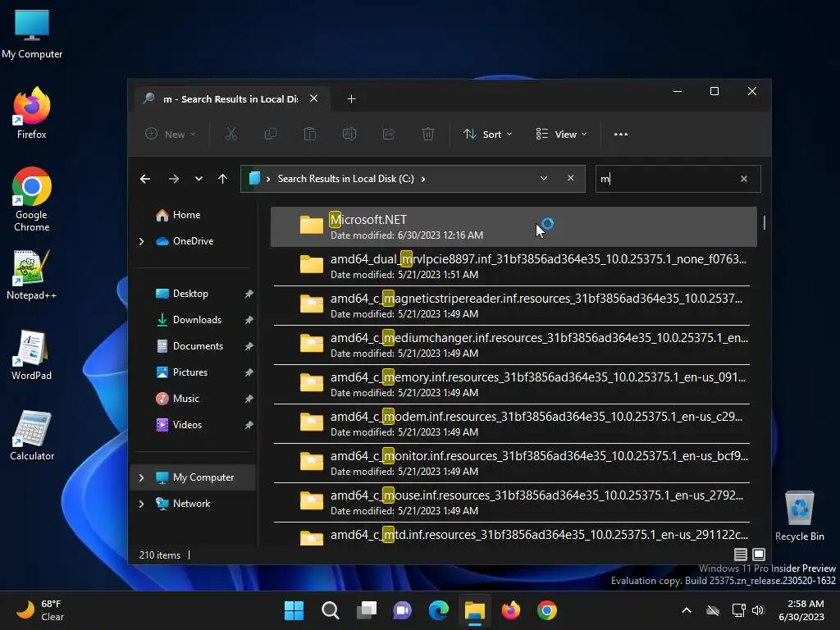Add a new File Explorer tab
The height and width of the screenshot is (630, 840).
pyautogui.click(x=351, y=99)
